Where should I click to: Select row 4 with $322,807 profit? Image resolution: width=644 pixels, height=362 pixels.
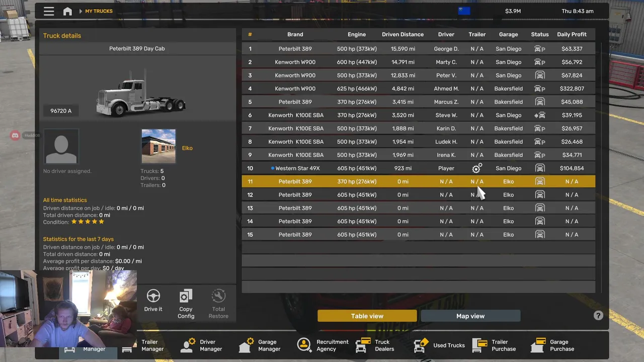(x=419, y=88)
